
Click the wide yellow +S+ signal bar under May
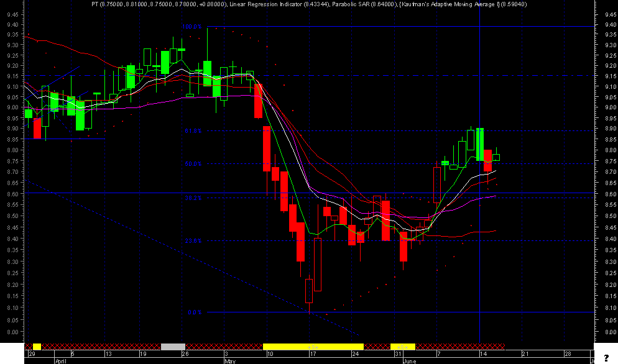(313, 347)
